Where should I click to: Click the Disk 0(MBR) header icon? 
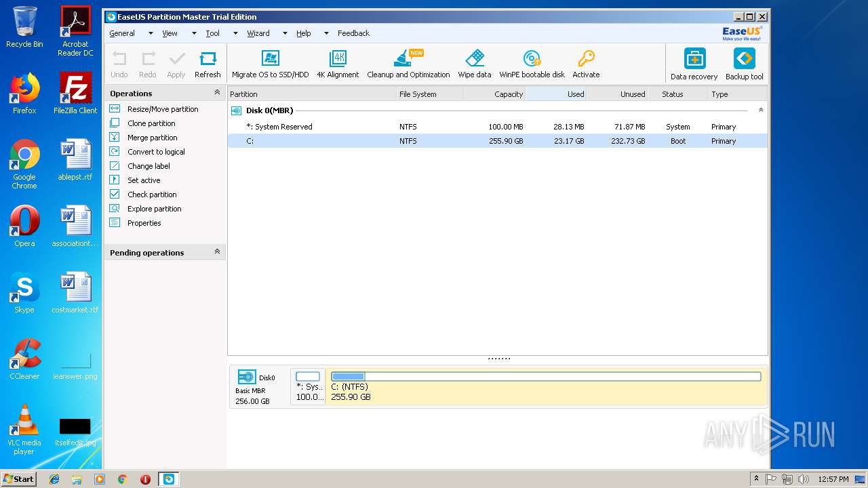coord(236,110)
